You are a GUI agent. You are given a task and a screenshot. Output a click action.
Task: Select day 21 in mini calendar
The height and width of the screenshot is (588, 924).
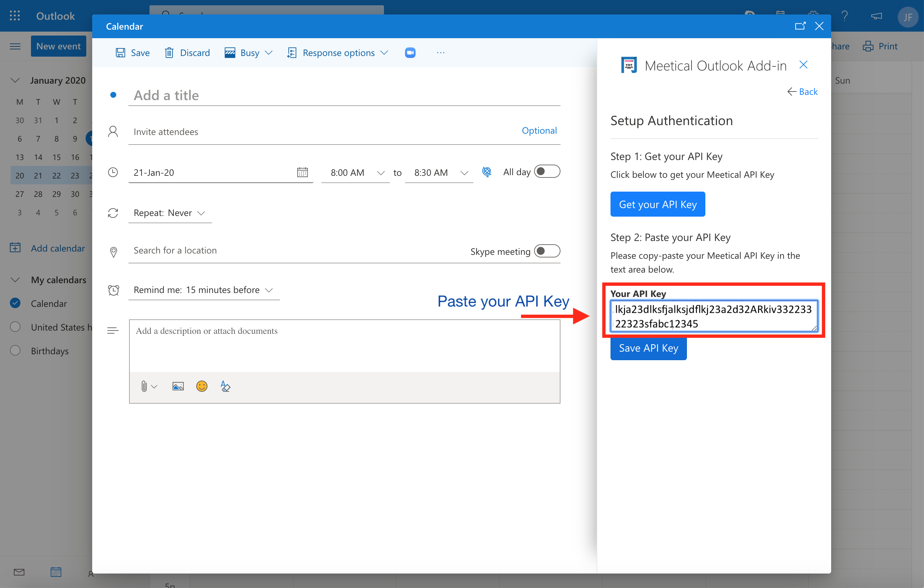[x=38, y=176]
